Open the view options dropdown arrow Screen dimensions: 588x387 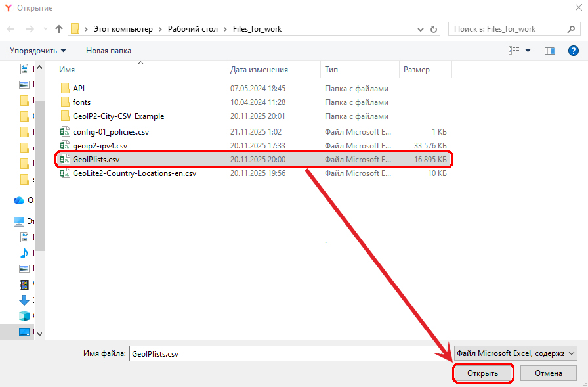point(528,51)
